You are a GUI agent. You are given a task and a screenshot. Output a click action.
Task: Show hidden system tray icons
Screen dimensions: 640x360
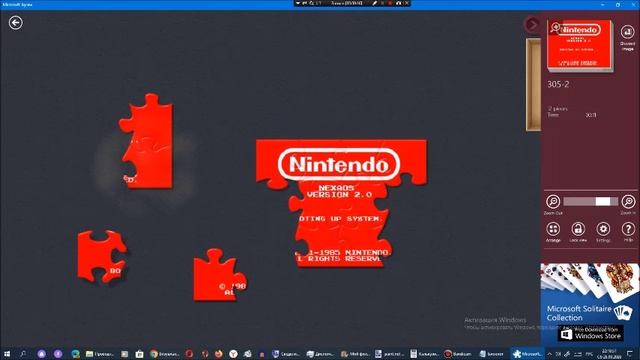pos(549,354)
